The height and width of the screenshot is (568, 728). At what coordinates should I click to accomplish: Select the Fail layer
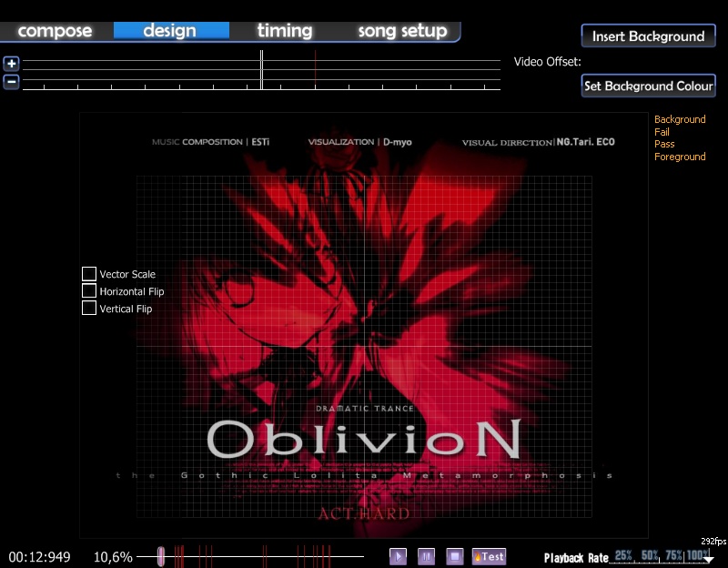pyautogui.click(x=662, y=132)
